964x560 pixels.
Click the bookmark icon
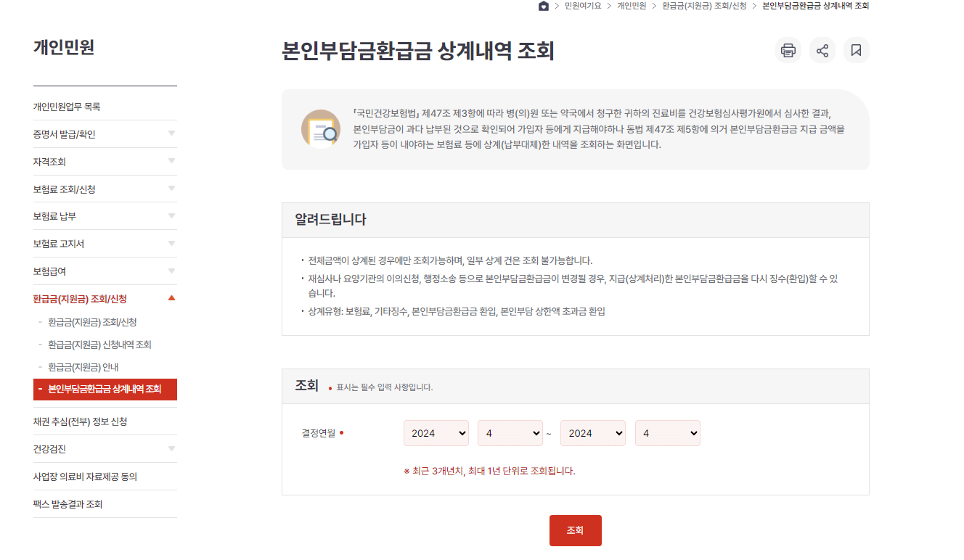pyautogui.click(x=856, y=49)
